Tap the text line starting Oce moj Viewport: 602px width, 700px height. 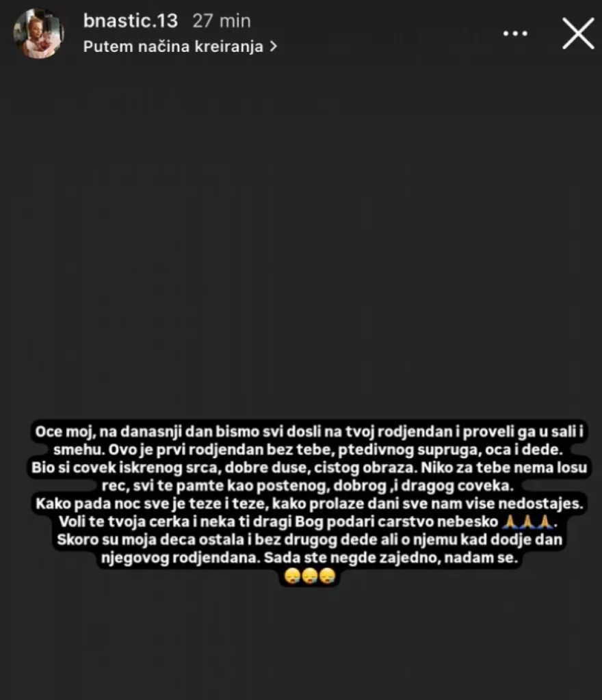coord(309,432)
